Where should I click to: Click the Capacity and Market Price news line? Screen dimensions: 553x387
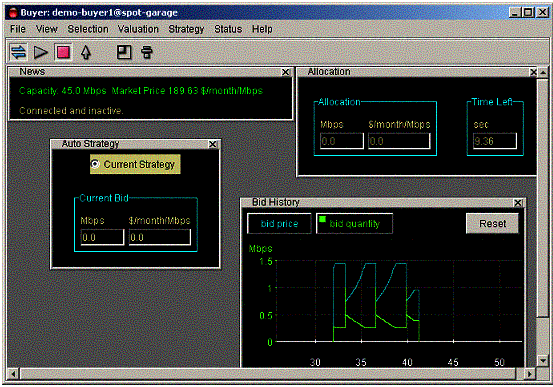click(141, 91)
